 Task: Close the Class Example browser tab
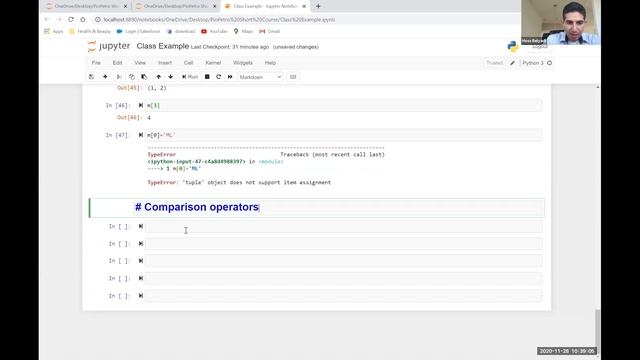pos(304,6)
